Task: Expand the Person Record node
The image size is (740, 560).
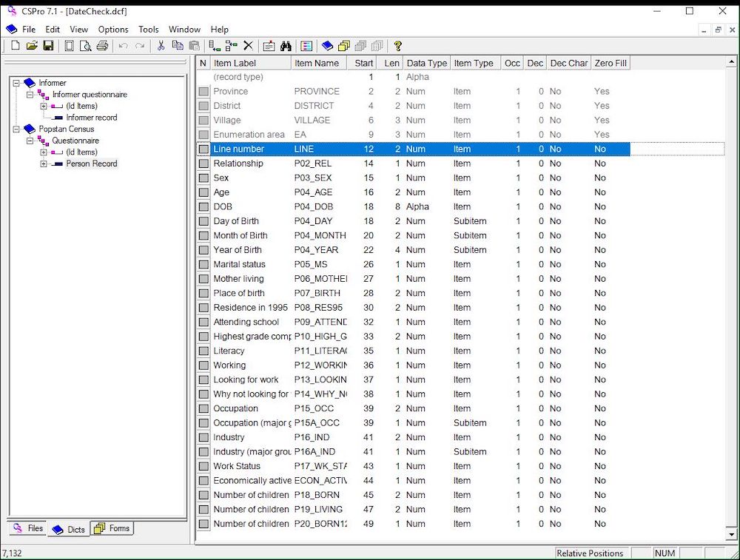Action: click(x=44, y=163)
